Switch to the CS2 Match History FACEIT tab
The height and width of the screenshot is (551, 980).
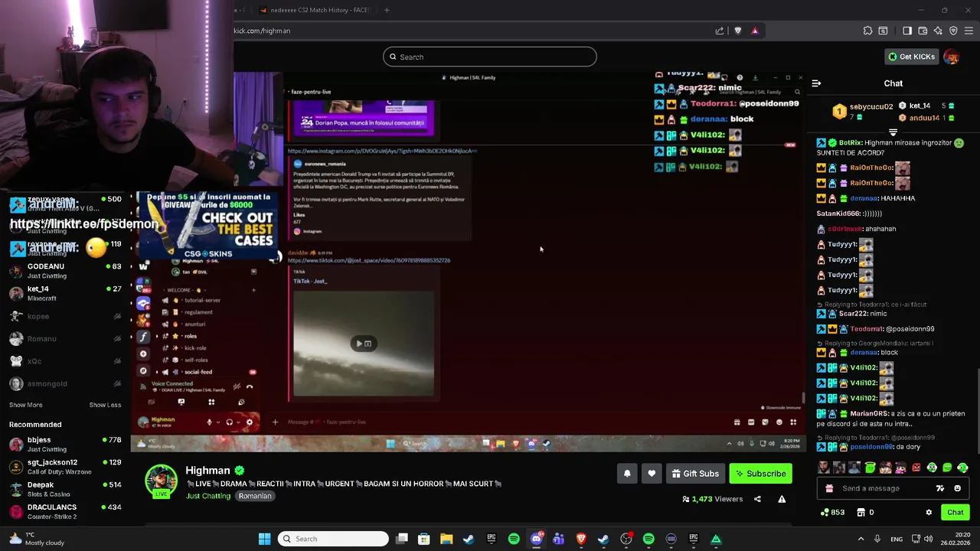click(x=314, y=10)
